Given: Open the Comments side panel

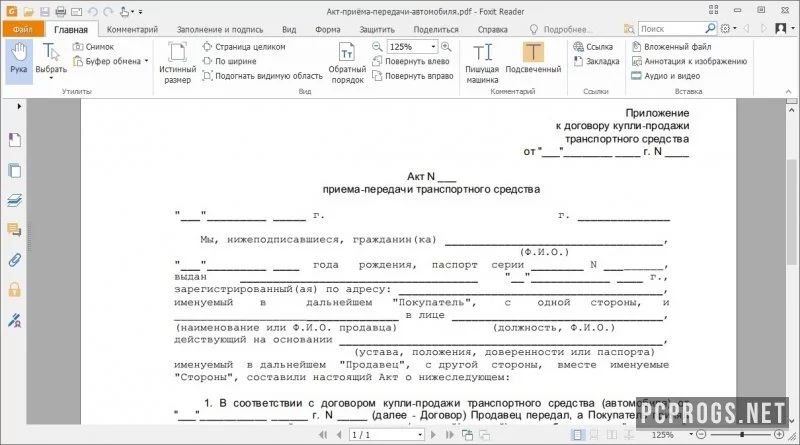Looking at the screenshot, I should (15, 230).
